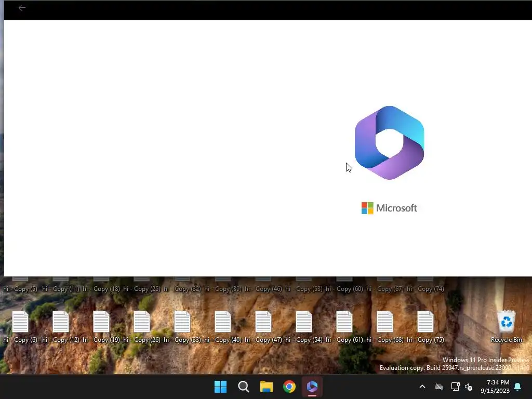Screen dimensions: 532x399
Task: Click the OneDrive cloud tray icon
Action: pos(439,387)
